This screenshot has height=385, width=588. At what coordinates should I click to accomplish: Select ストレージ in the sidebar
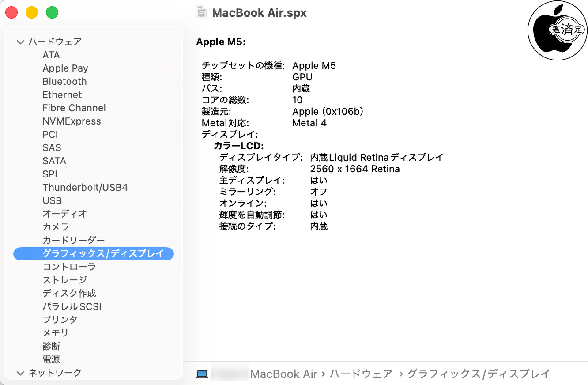64,280
